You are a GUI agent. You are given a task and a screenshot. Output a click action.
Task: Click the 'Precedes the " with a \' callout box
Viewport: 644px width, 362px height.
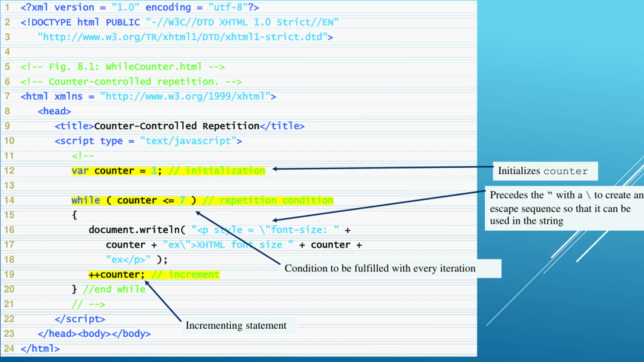pos(564,208)
